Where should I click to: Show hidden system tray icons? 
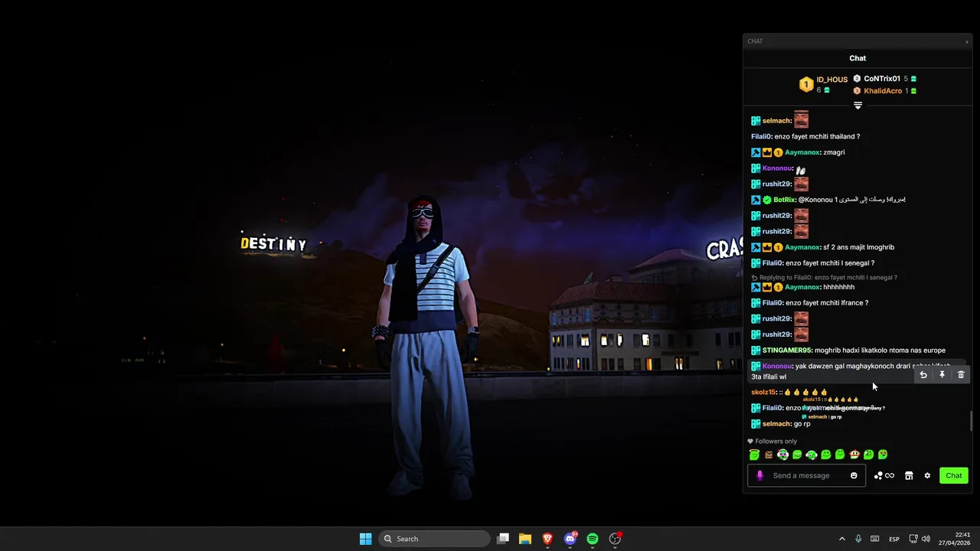click(x=841, y=539)
